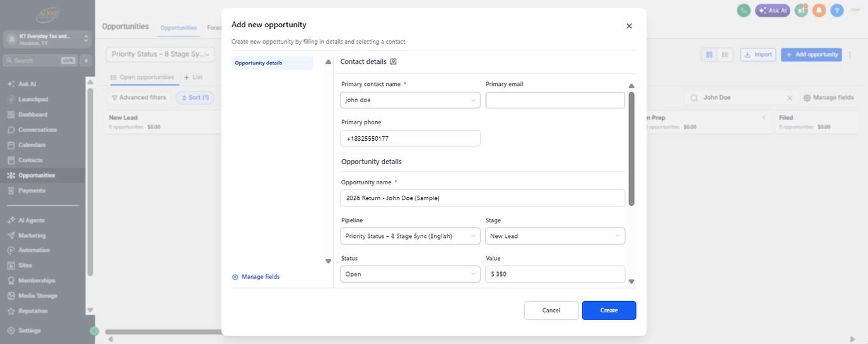Image resolution: width=868 pixels, height=344 pixels.
Task: Open the help question mark icon
Action: pos(836,10)
